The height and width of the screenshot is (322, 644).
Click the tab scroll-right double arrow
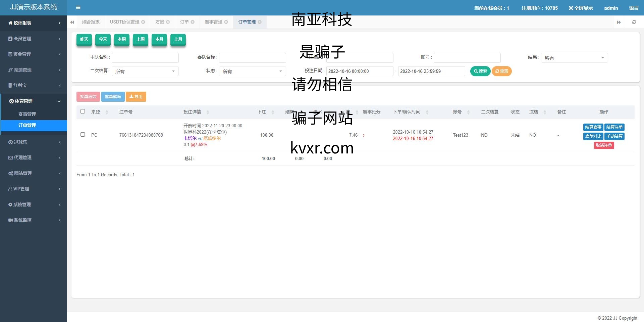[619, 22]
